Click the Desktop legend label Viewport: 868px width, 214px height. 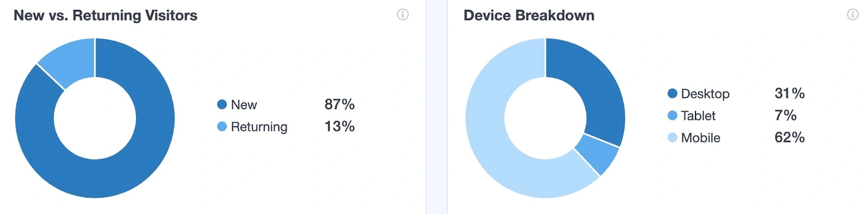(705, 93)
